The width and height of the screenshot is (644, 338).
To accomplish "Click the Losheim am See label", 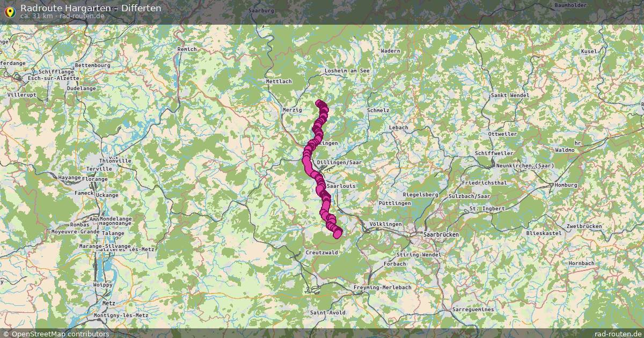I will (x=347, y=71).
